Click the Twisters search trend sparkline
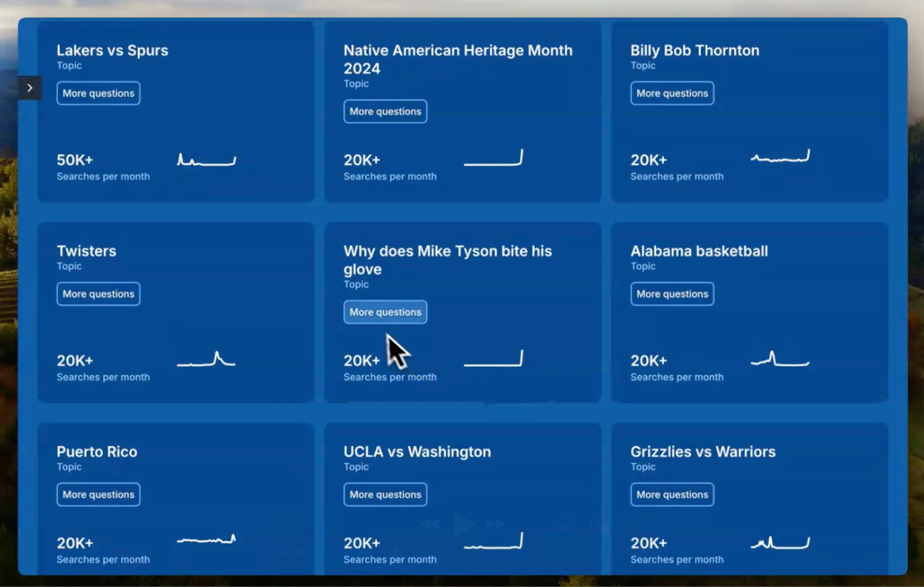The width and height of the screenshot is (924, 587). (x=206, y=360)
